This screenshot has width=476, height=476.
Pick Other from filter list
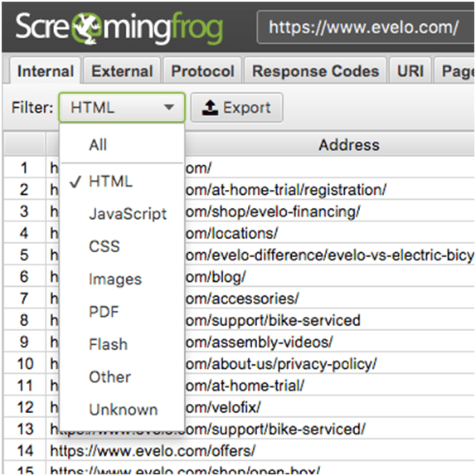[110, 377]
